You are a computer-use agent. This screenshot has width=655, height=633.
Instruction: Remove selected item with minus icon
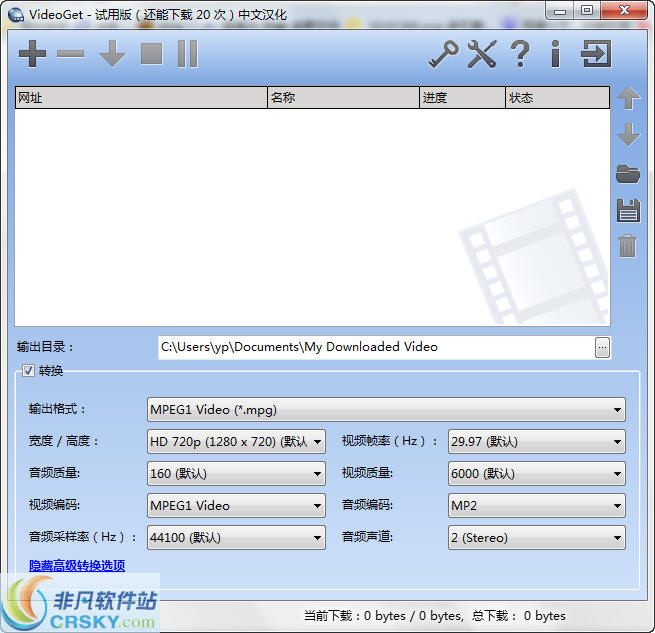[71, 53]
